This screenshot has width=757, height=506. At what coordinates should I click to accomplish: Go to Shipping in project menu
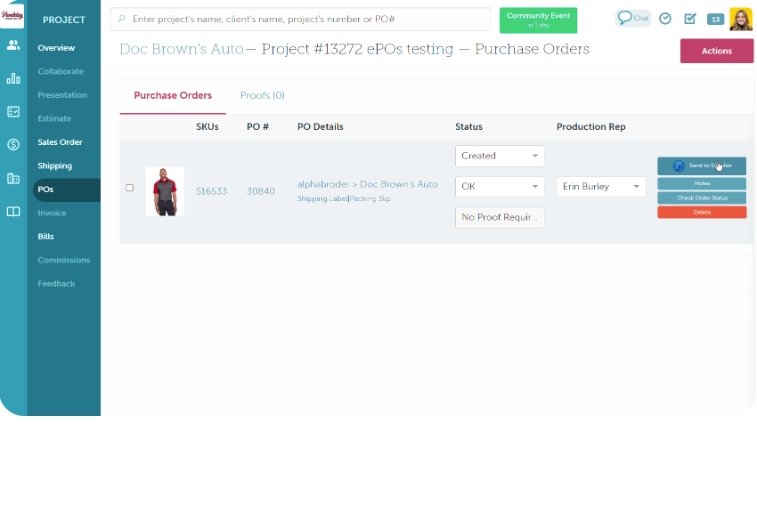pos(55,166)
